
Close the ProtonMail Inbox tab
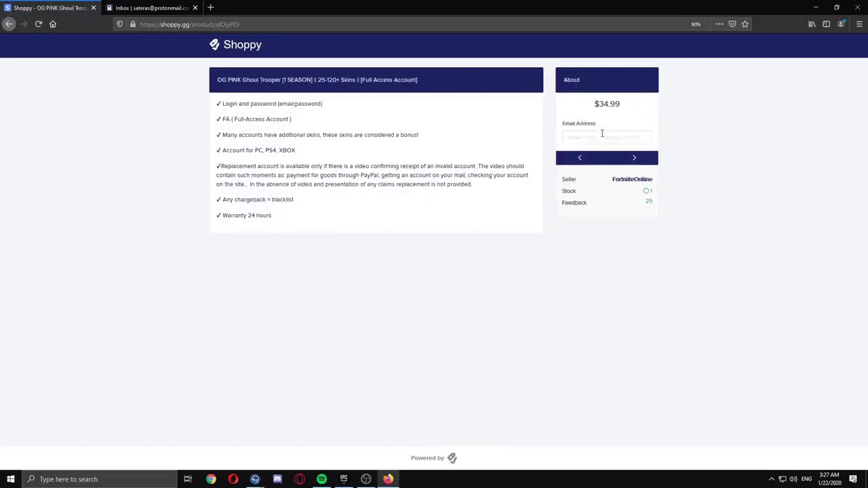click(x=195, y=7)
